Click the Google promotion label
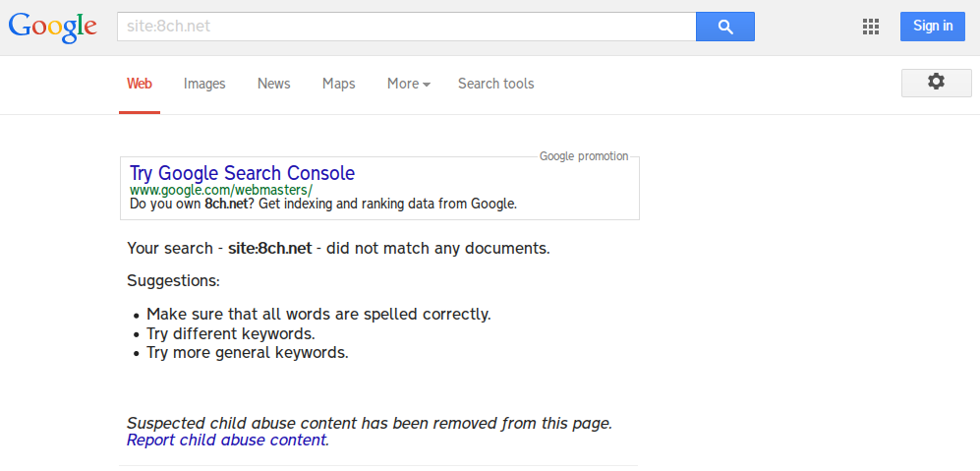This screenshot has width=980, height=471. point(584,156)
